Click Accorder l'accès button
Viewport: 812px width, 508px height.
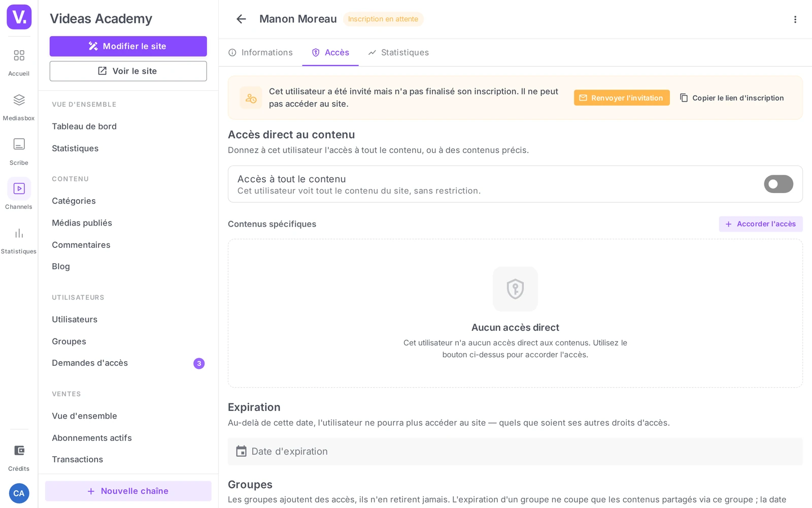click(761, 224)
